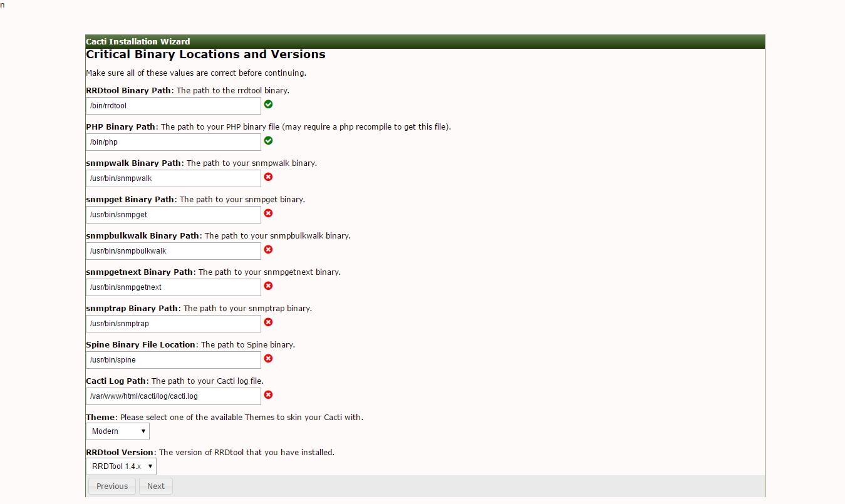Click the 'Spine Binary File Location' label
This screenshot has height=504, width=845.
coord(141,344)
